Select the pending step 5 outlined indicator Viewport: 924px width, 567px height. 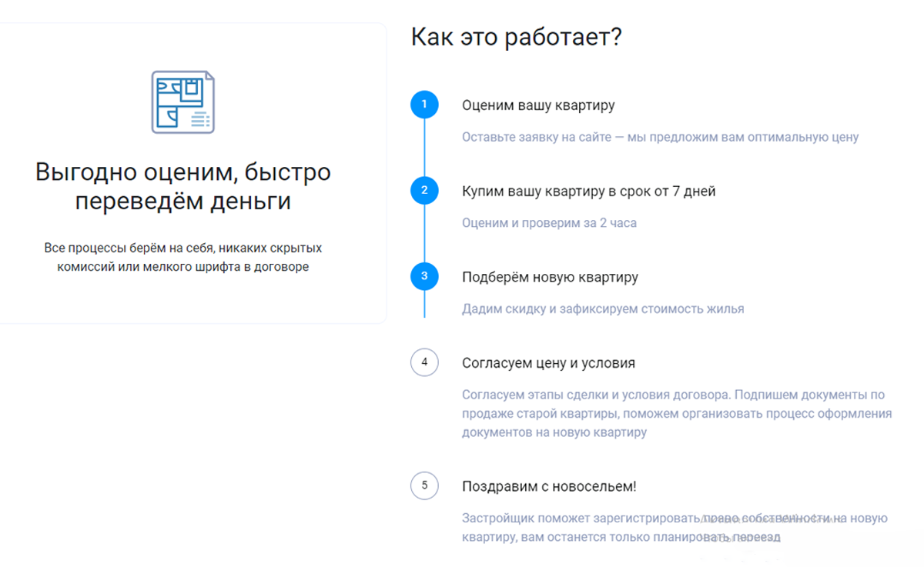coord(423,485)
